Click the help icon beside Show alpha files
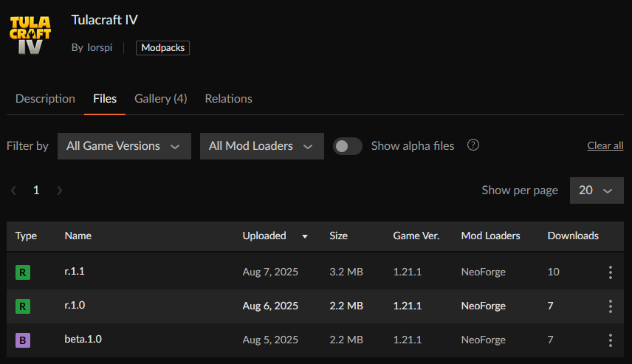The height and width of the screenshot is (364, 632). click(x=474, y=145)
